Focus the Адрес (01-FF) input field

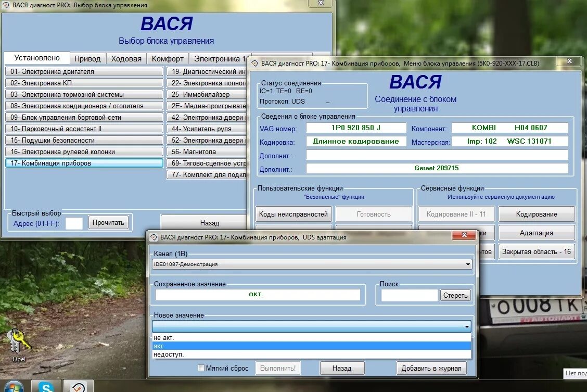point(74,223)
